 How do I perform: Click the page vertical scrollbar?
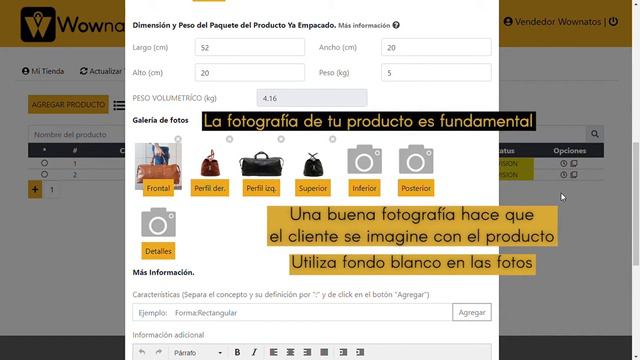(636, 204)
